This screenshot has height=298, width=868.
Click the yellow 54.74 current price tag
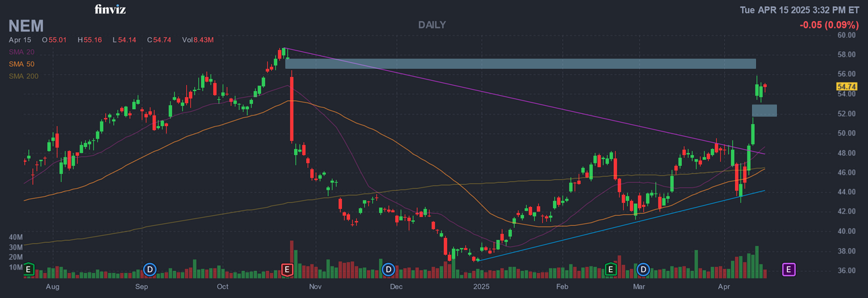point(846,87)
